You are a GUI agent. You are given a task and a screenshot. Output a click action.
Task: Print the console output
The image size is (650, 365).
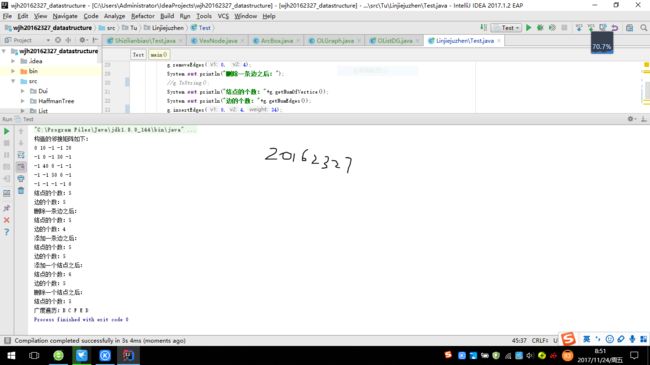(21, 178)
